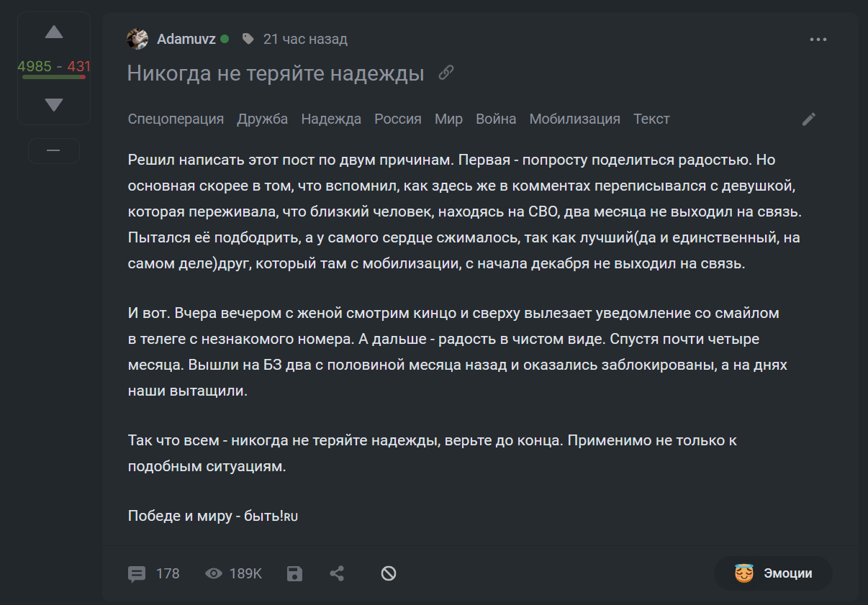Block the post with the ban icon

click(389, 573)
